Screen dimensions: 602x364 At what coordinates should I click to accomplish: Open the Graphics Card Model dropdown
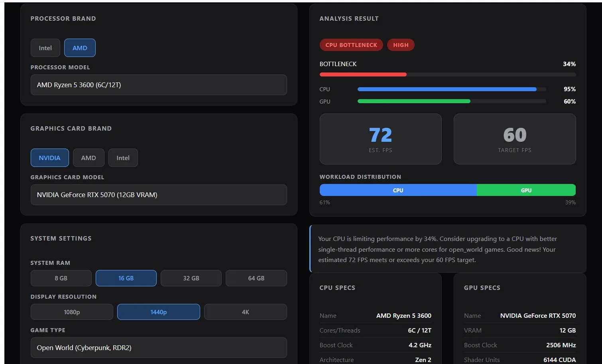(x=159, y=195)
